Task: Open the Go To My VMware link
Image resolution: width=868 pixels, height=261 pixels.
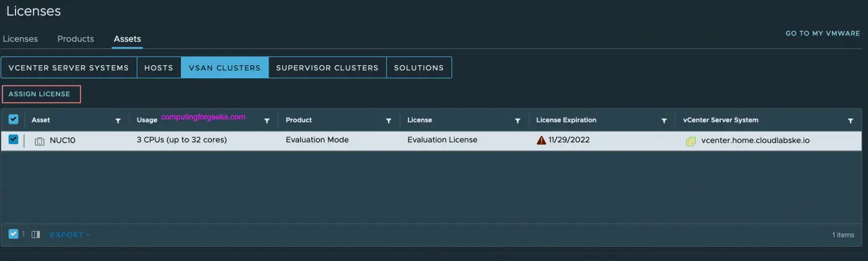Action: [x=822, y=34]
